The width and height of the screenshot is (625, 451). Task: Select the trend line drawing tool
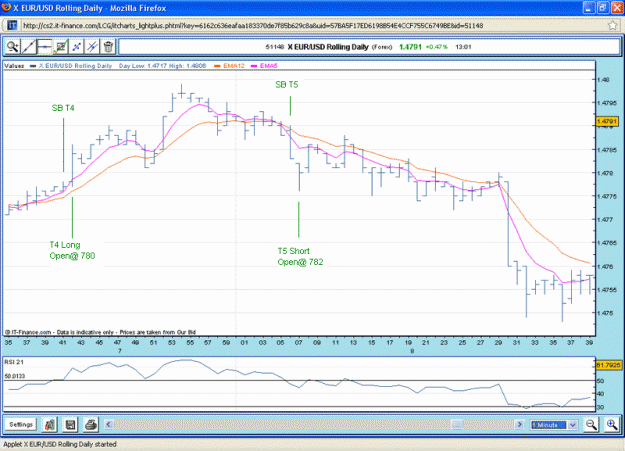tap(28, 47)
